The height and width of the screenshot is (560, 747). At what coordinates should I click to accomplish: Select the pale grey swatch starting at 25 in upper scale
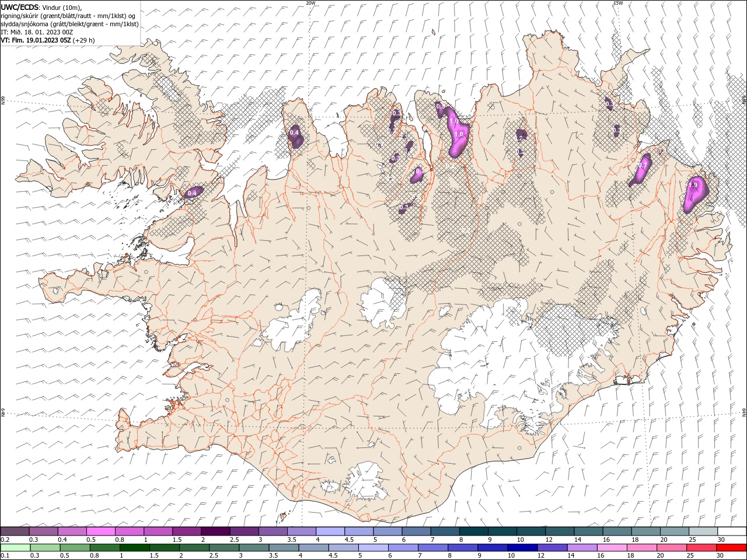point(703,531)
